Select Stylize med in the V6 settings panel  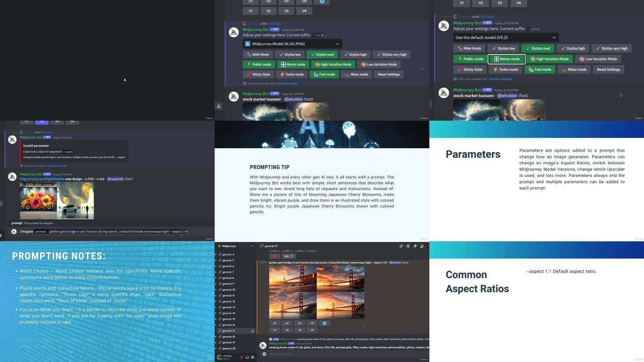click(x=322, y=54)
